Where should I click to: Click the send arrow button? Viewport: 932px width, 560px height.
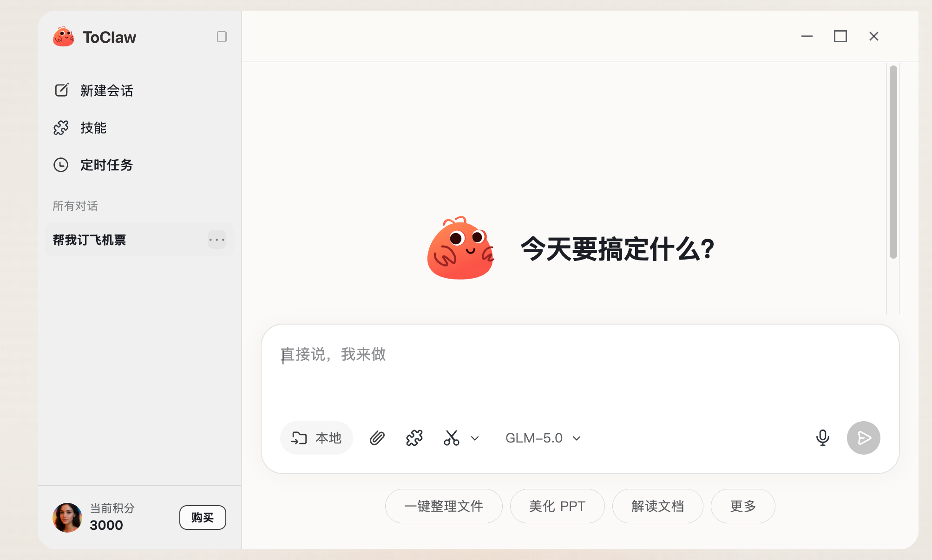click(x=864, y=438)
